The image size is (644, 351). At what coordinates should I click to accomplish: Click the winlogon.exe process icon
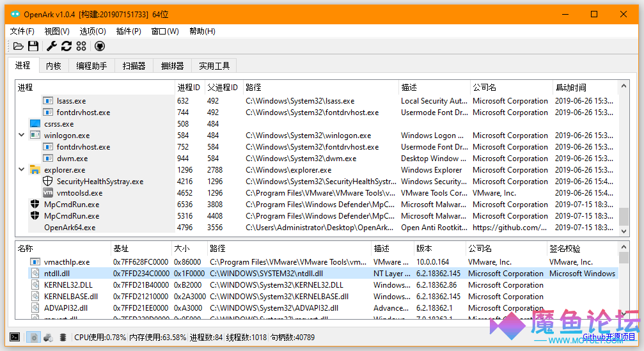pyautogui.click(x=35, y=136)
